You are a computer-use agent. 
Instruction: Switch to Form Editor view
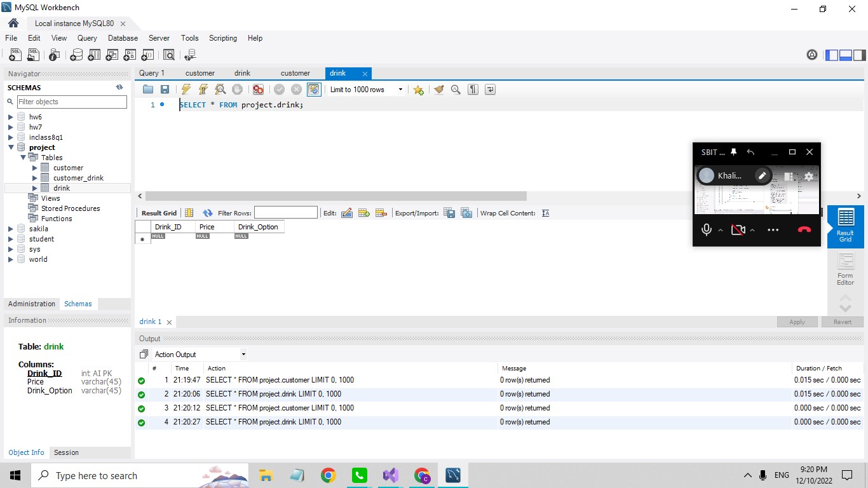pyautogui.click(x=845, y=269)
